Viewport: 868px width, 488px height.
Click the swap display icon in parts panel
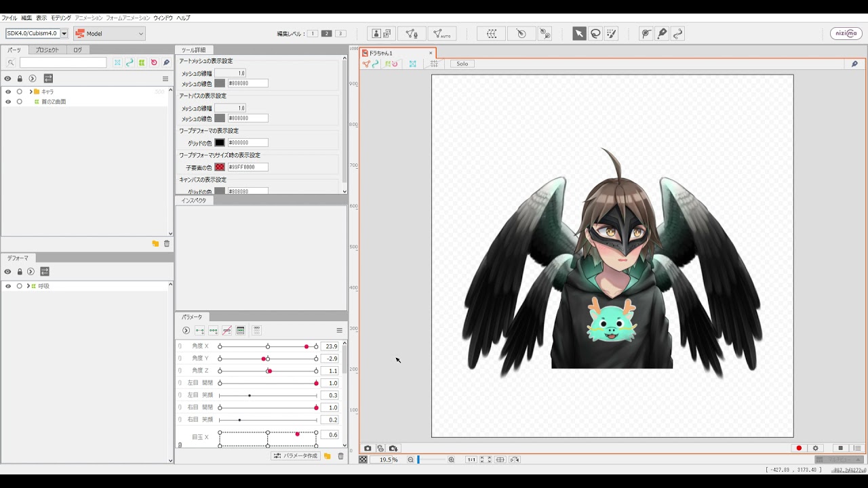48,79
